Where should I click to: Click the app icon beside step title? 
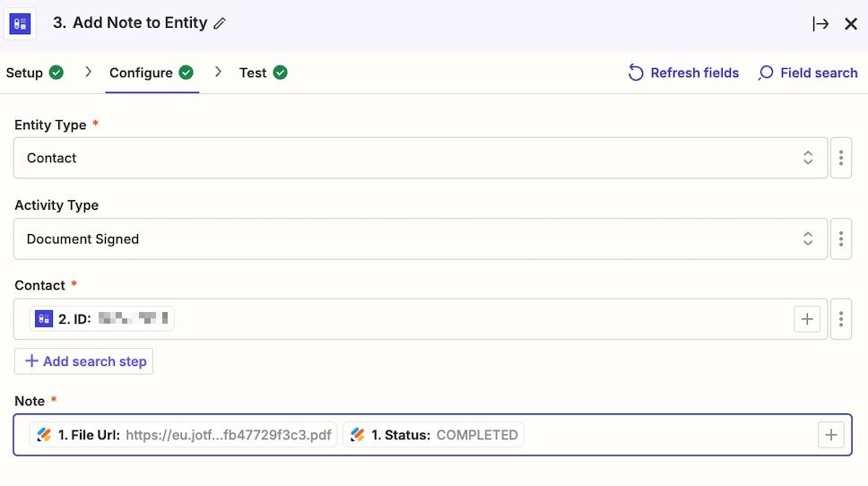coord(20,24)
